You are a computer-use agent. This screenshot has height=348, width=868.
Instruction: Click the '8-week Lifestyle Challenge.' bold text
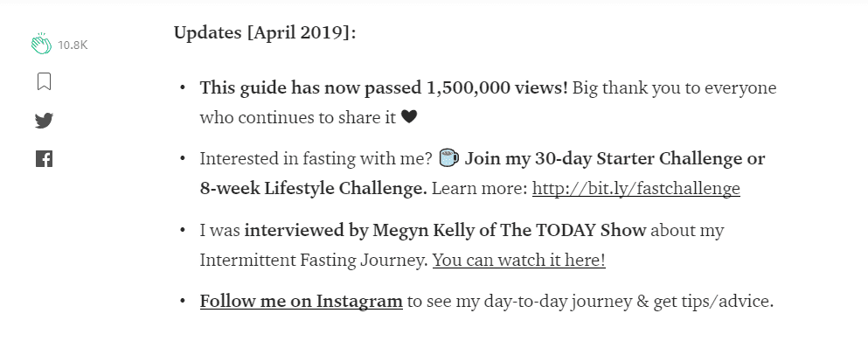(x=313, y=188)
